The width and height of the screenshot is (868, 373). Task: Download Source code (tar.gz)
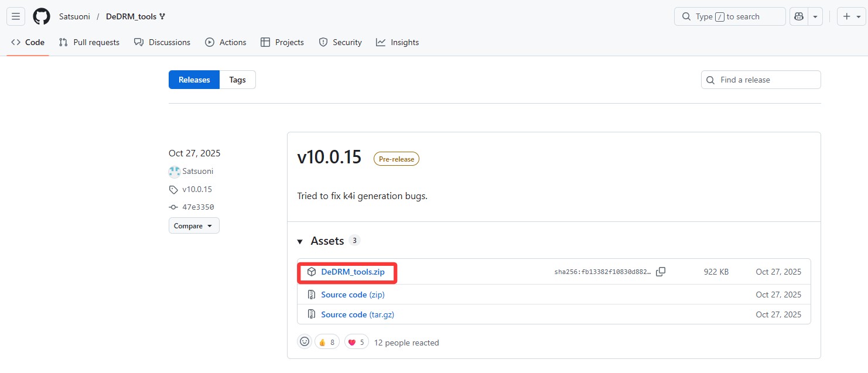(x=357, y=314)
